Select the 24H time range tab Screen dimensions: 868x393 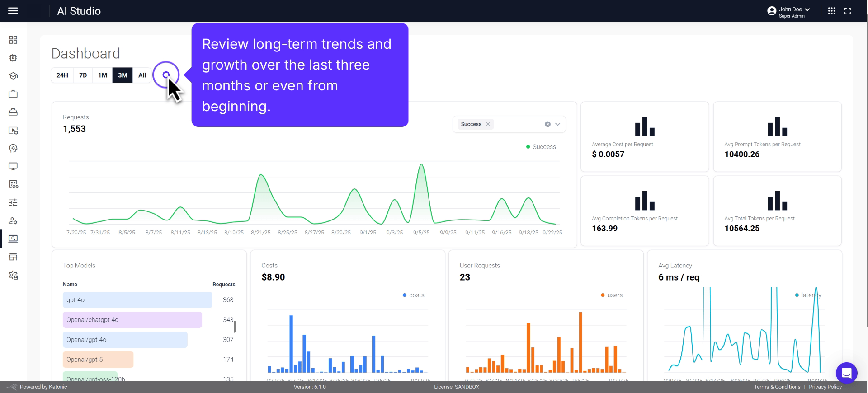pyautogui.click(x=62, y=75)
